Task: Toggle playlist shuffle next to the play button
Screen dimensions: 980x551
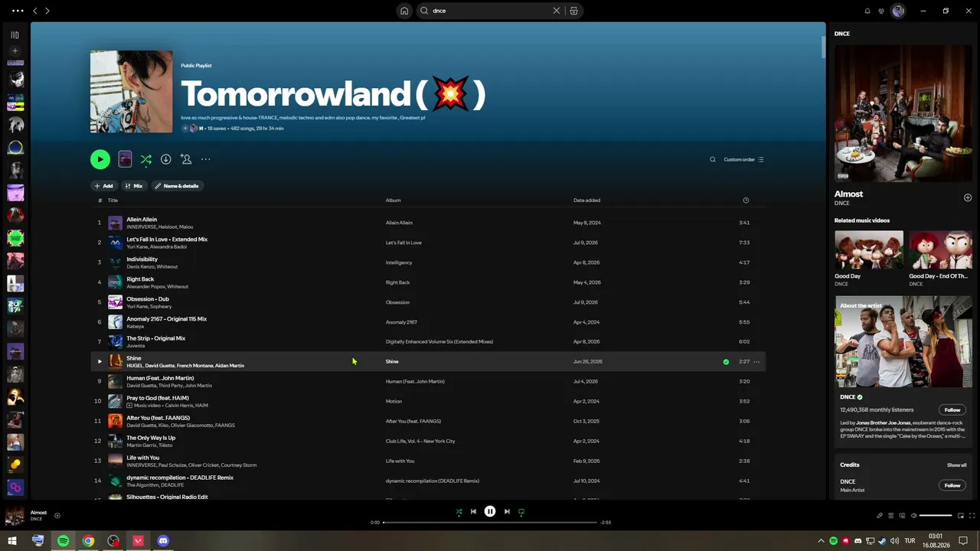Action: 145,159
